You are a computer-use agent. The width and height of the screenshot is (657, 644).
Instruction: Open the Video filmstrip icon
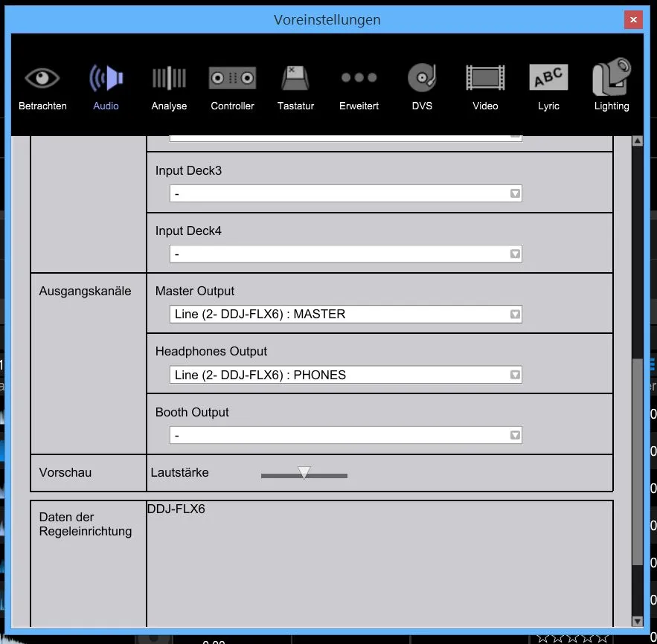coord(485,78)
